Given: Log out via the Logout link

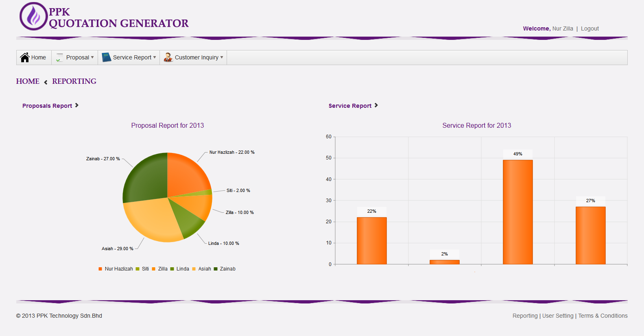Looking at the screenshot, I should 589,28.
